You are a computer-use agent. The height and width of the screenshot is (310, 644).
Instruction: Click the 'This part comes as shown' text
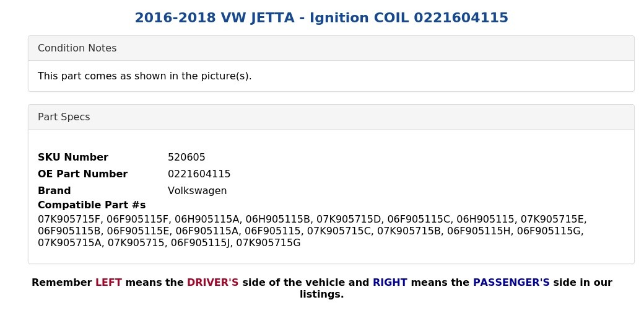pyautogui.click(x=144, y=76)
